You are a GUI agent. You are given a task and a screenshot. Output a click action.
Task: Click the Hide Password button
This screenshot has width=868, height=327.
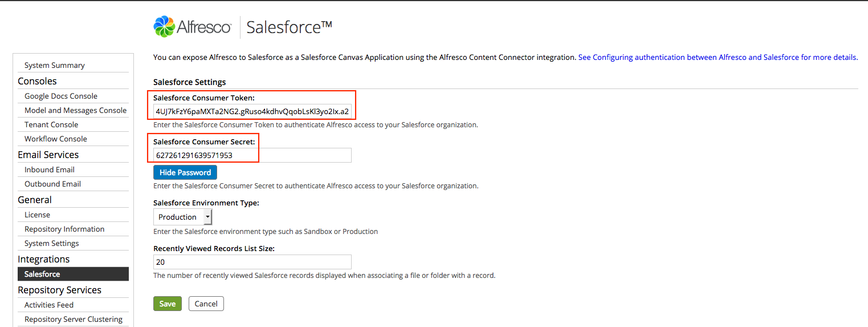coord(185,172)
